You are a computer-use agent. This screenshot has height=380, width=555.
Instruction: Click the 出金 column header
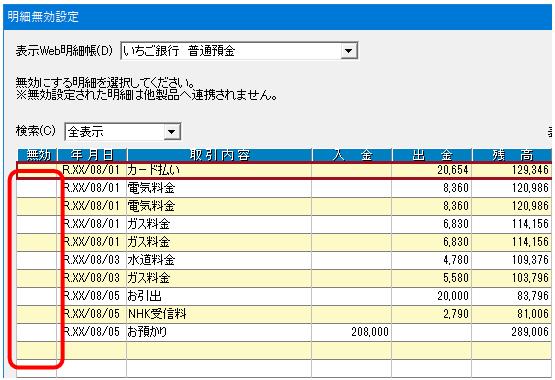pos(432,155)
